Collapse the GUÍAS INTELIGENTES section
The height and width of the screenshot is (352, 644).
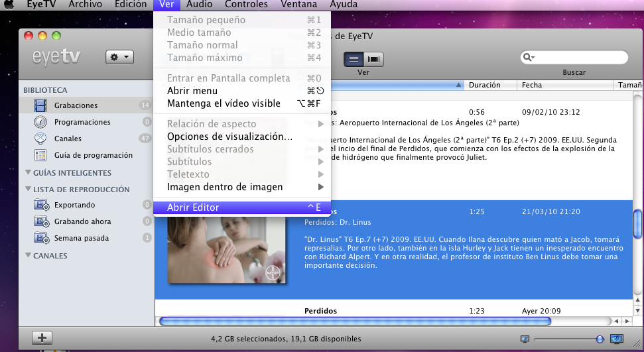pos(28,172)
